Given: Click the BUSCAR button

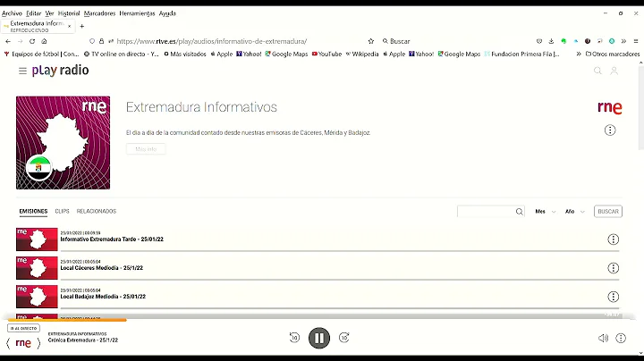Looking at the screenshot, I should tap(608, 212).
